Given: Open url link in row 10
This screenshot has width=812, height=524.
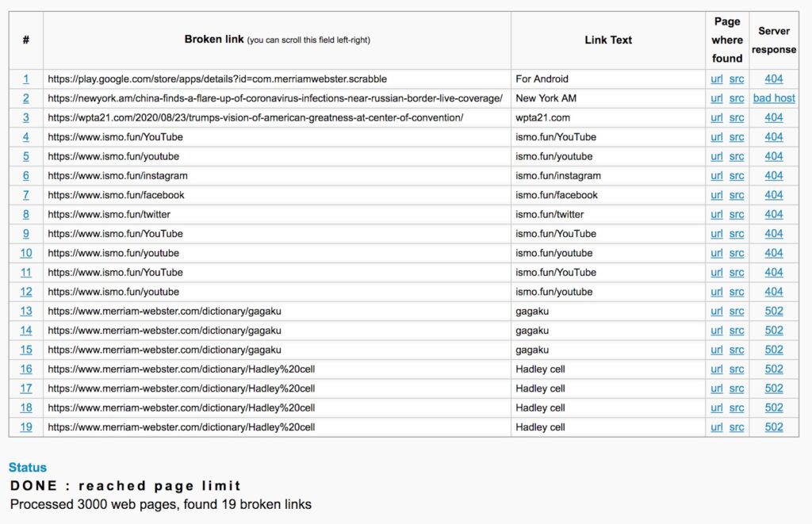Looking at the screenshot, I should 717,253.
